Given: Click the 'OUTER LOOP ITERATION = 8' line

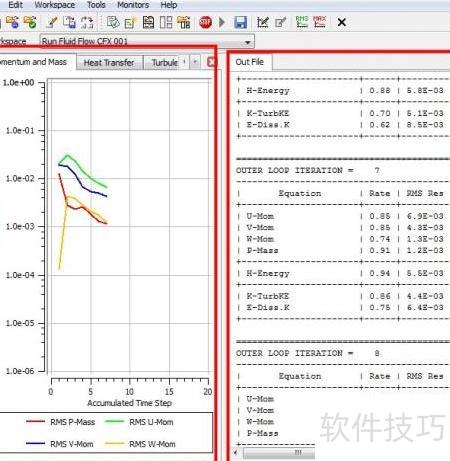Looking at the screenshot, I should (x=308, y=353).
